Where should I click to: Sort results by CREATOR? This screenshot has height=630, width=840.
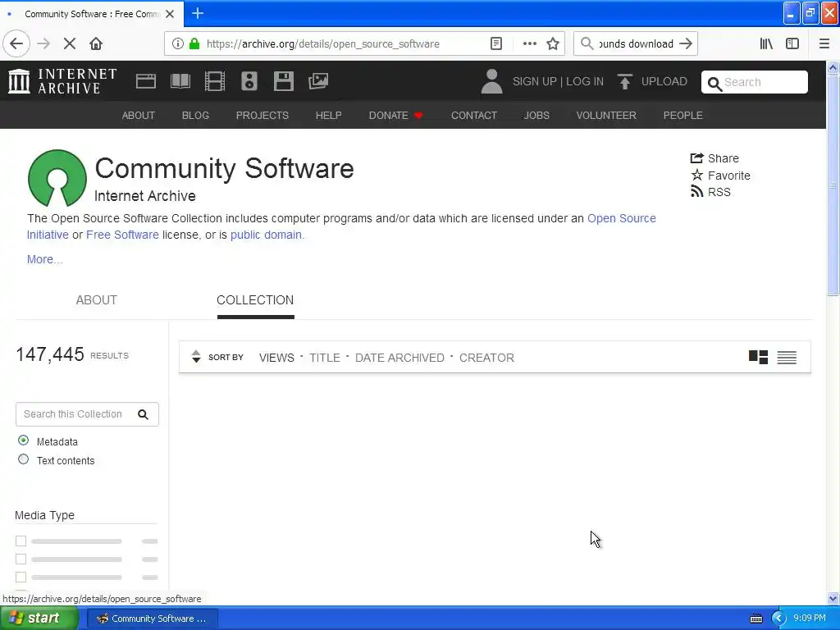point(486,358)
